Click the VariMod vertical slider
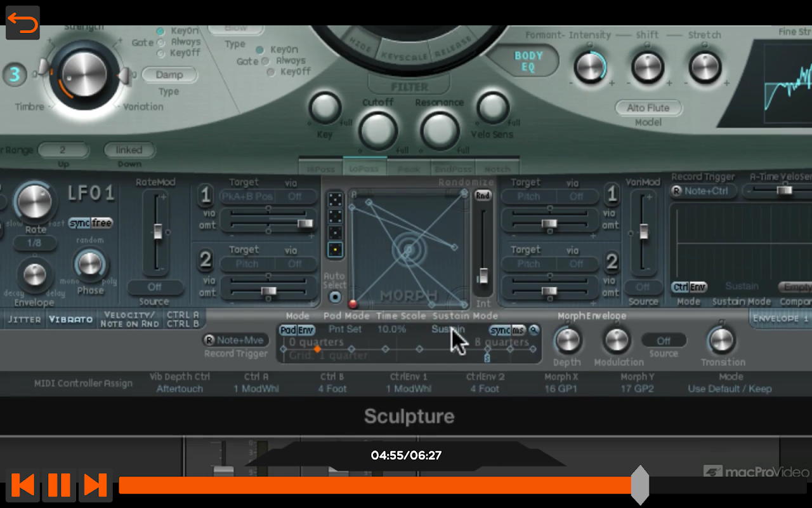The height and width of the screenshot is (508, 812). coord(643,232)
